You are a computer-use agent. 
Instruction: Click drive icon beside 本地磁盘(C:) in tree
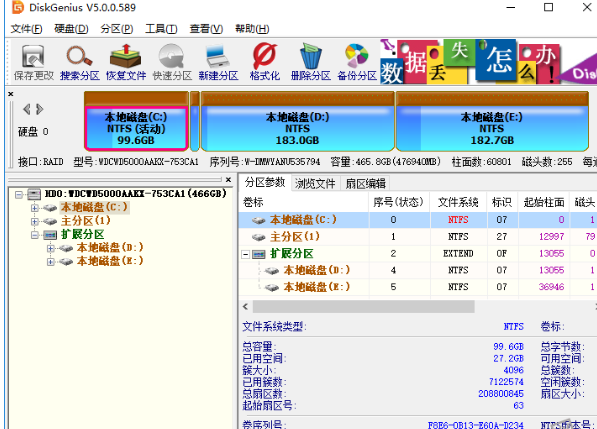(49, 208)
